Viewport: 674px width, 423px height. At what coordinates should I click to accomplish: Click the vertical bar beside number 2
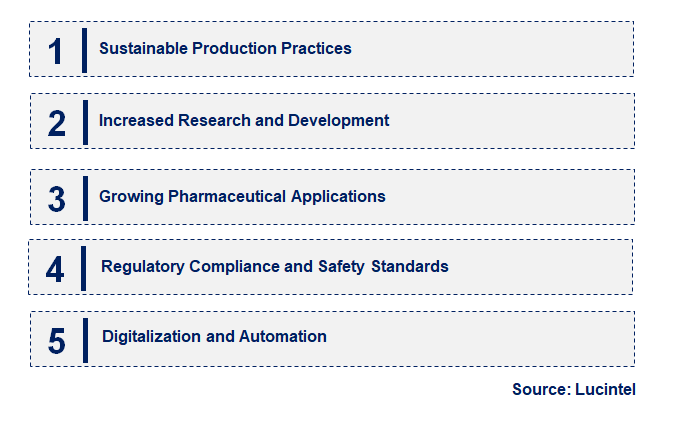pyautogui.click(x=86, y=123)
